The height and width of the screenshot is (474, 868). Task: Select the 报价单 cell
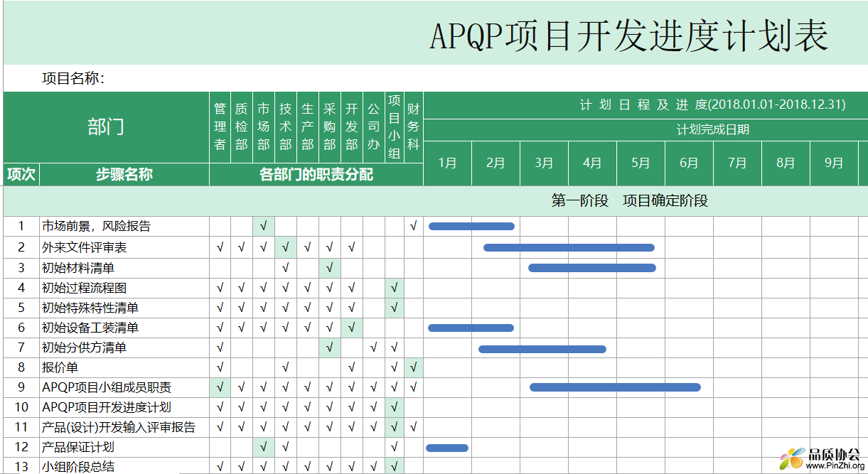click(124, 367)
